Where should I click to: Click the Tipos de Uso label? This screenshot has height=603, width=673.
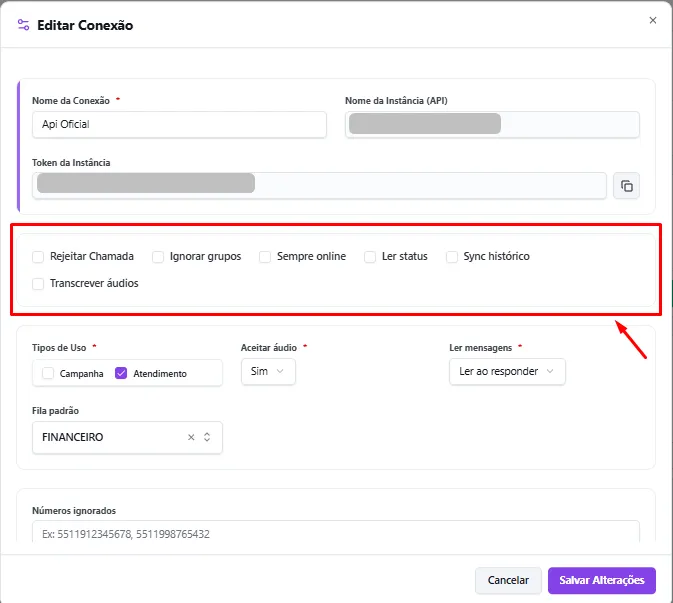coord(59,348)
